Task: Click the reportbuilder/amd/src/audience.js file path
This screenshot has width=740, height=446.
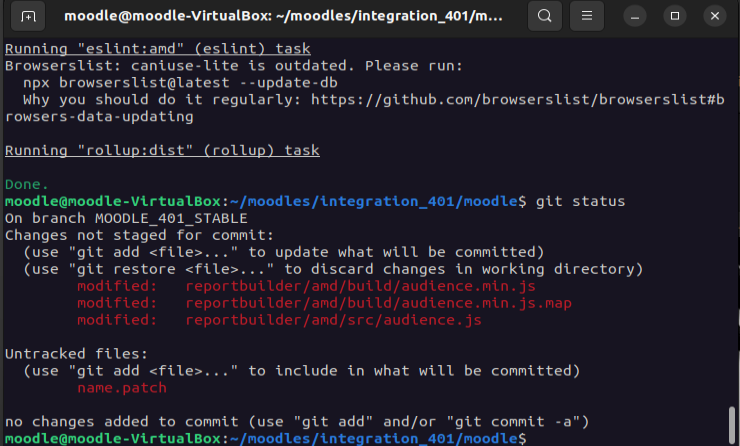Action: 333,320
